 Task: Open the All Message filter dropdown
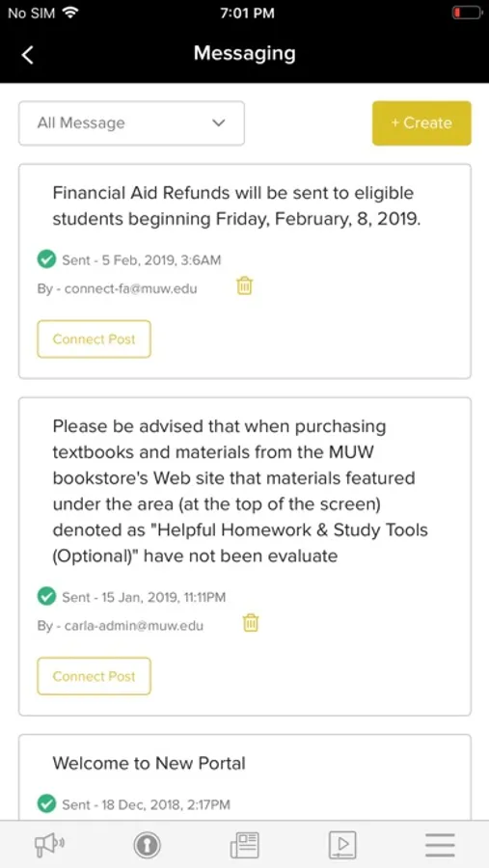point(131,122)
